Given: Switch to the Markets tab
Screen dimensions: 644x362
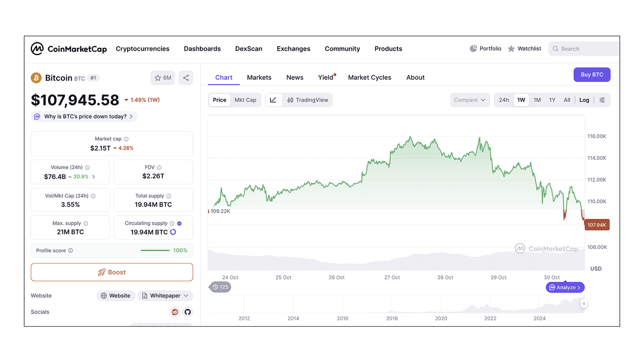Looking at the screenshot, I should pyautogui.click(x=259, y=77).
